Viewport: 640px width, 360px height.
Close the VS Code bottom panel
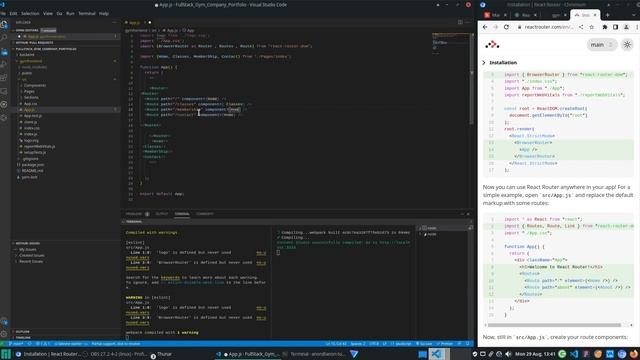(468, 214)
